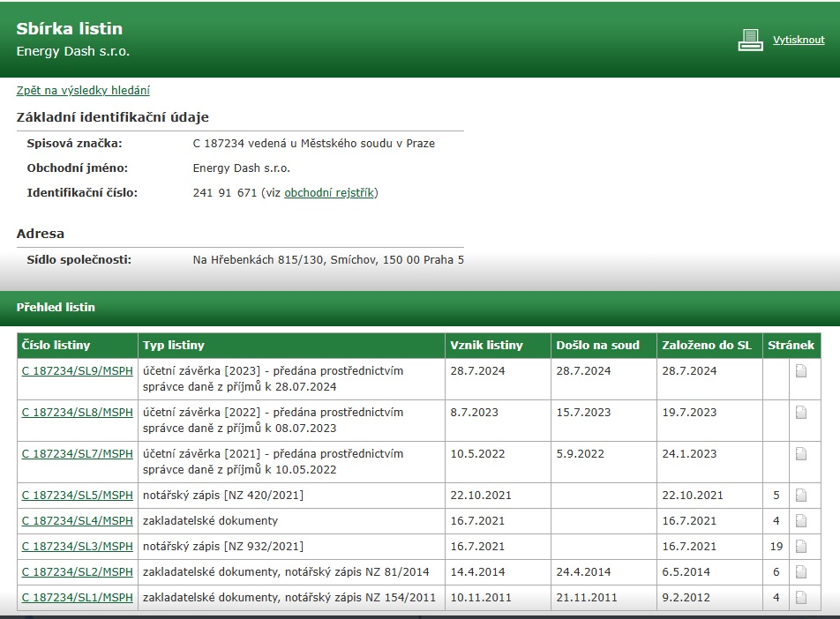Open document icon for SL2 row
The height and width of the screenshot is (619, 840).
tap(801, 572)
